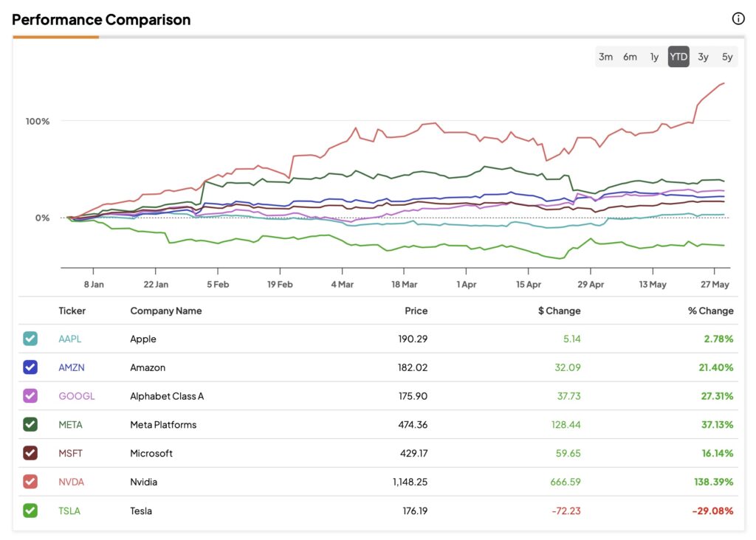
Task: Click Tesla's -72.23 dollar change
Action: click(x=566, y=510)
